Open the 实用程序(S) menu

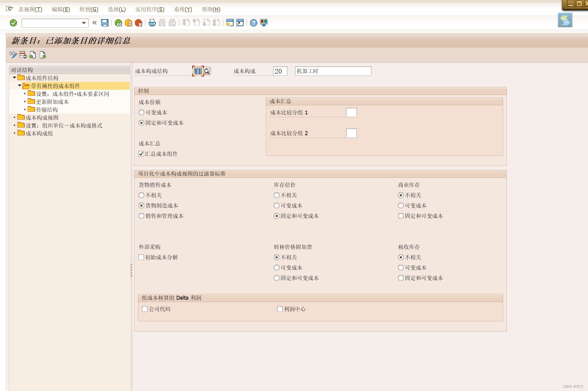tap(150, 9)
